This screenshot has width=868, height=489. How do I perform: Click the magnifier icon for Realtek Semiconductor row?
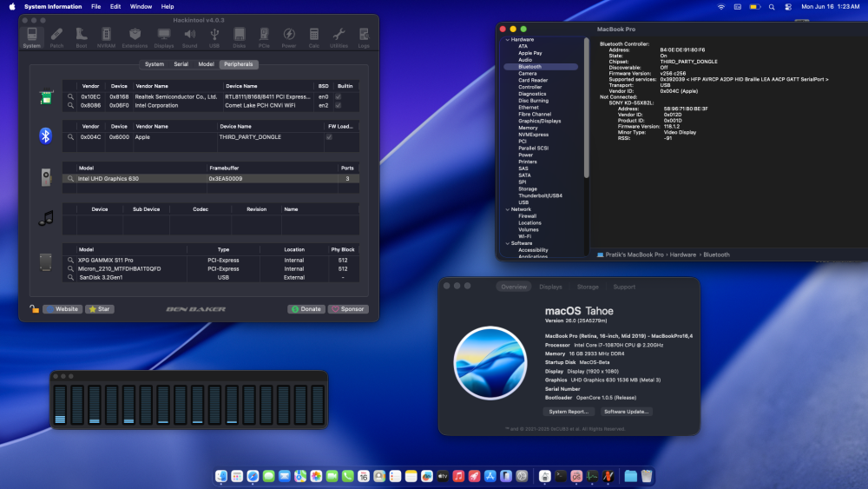pyautogui.click(x=70, y=97)
